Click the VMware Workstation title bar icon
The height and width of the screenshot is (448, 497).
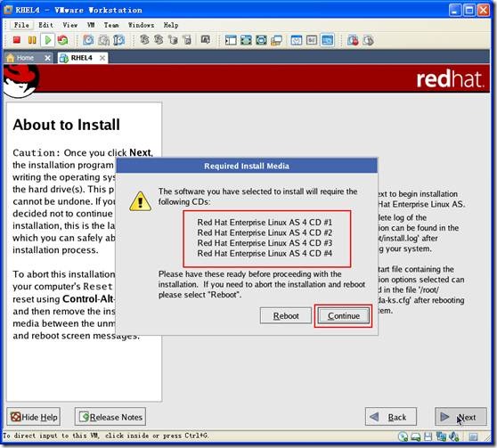tap(8, 10)
